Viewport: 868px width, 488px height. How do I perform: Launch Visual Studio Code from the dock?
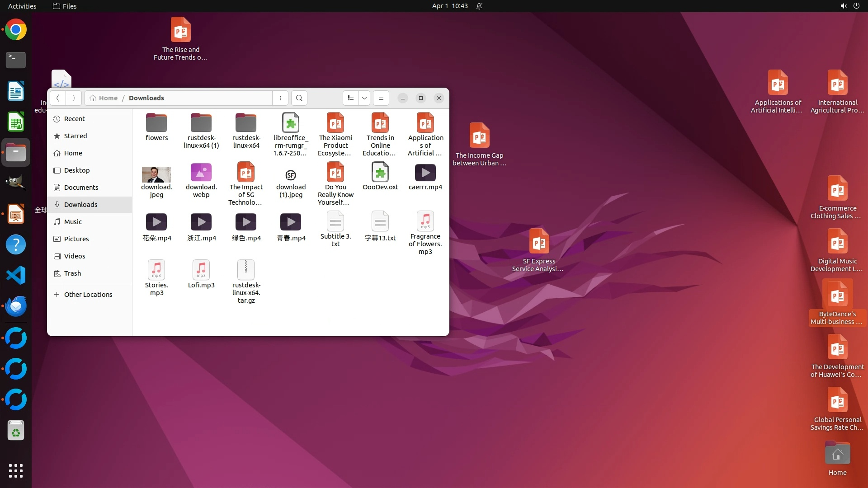click(x=16, y=275)
